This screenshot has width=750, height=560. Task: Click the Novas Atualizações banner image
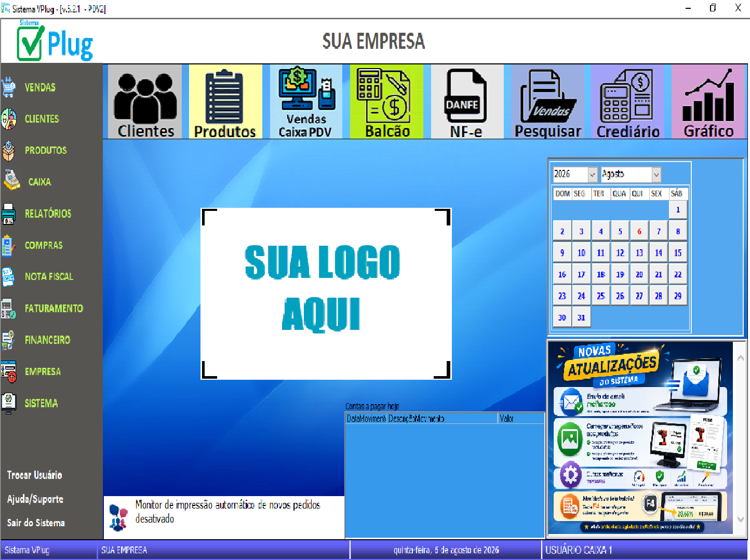click(640, 438)
